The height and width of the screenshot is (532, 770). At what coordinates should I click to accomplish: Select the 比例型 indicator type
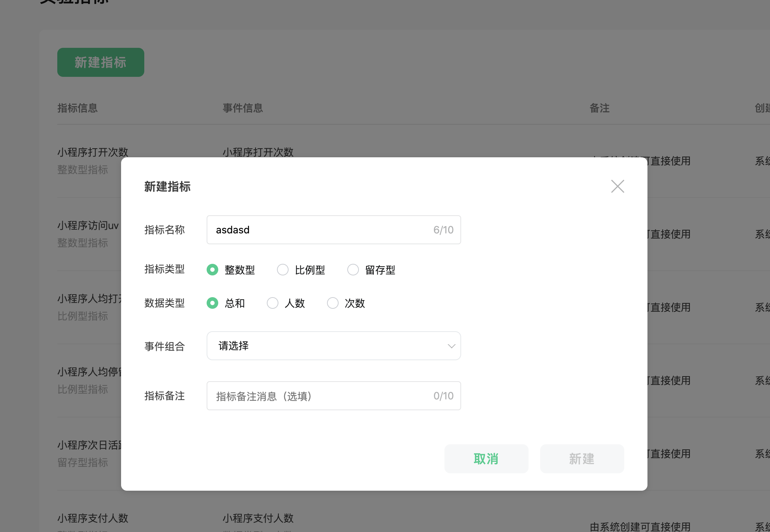tap(283, 270)
